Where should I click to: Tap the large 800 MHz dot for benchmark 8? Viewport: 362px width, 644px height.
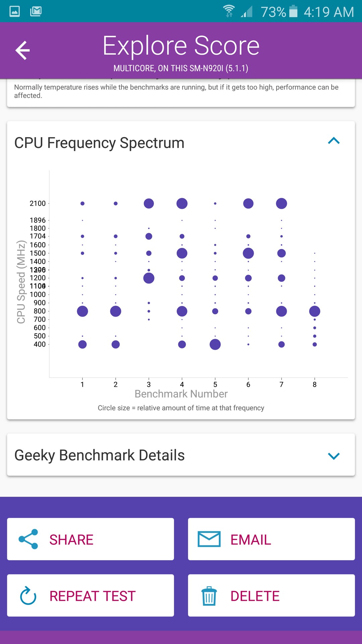coord(315,311)
